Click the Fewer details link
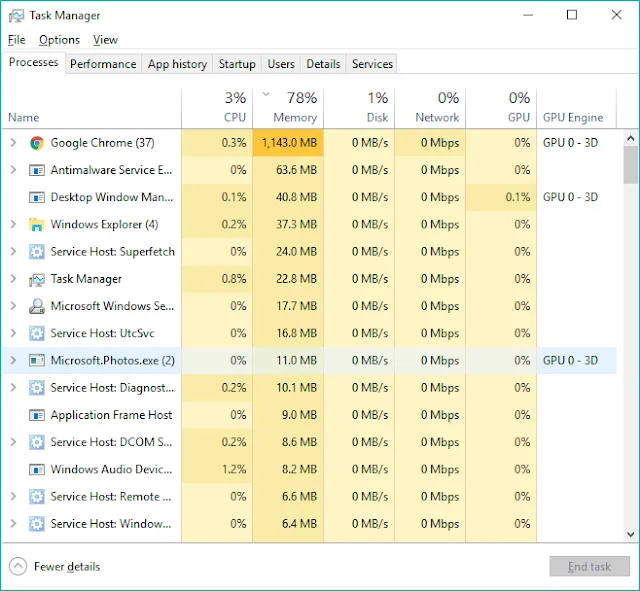This screenshot has height=591, width=640. coord(67,567)
